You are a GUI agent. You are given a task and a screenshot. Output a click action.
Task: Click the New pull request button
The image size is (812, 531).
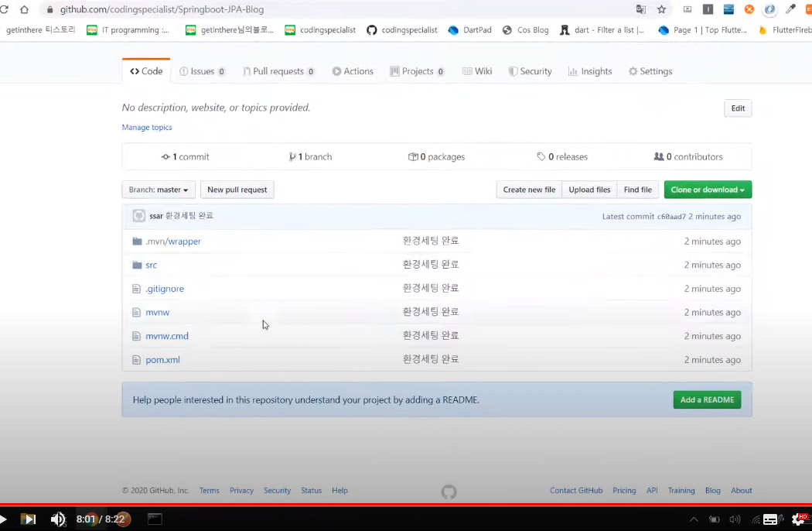[x=237, y=190]
